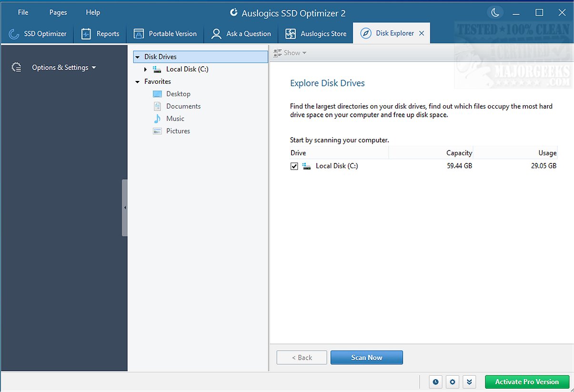Open the Documents favorites folder
This screenshot has height=392, width=574.
click(183, 106)
